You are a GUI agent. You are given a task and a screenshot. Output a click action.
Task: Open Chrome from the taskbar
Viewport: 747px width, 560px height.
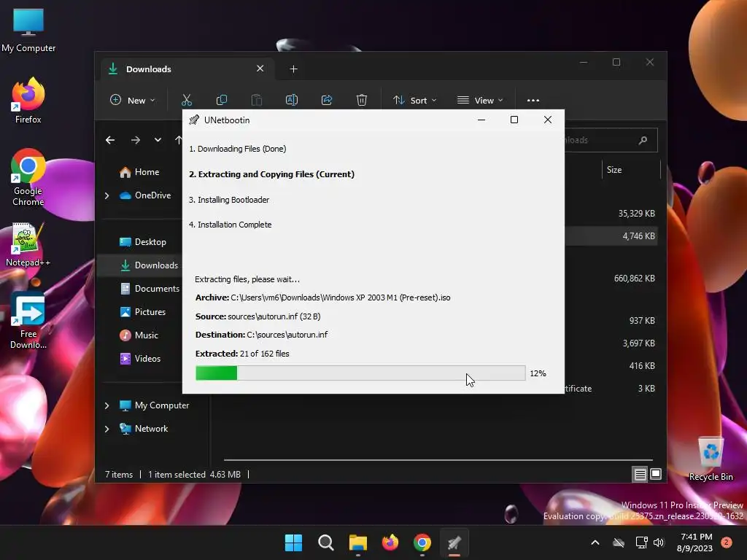click(x=422, y=542)
